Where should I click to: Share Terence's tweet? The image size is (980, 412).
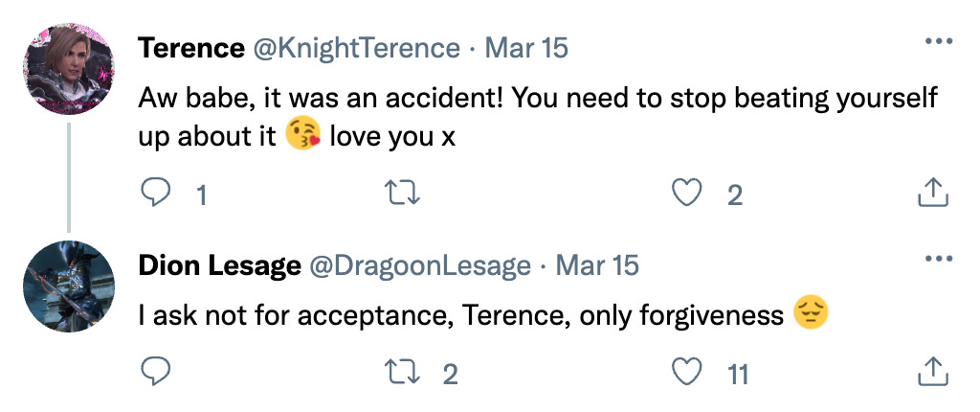pos(932,195)
